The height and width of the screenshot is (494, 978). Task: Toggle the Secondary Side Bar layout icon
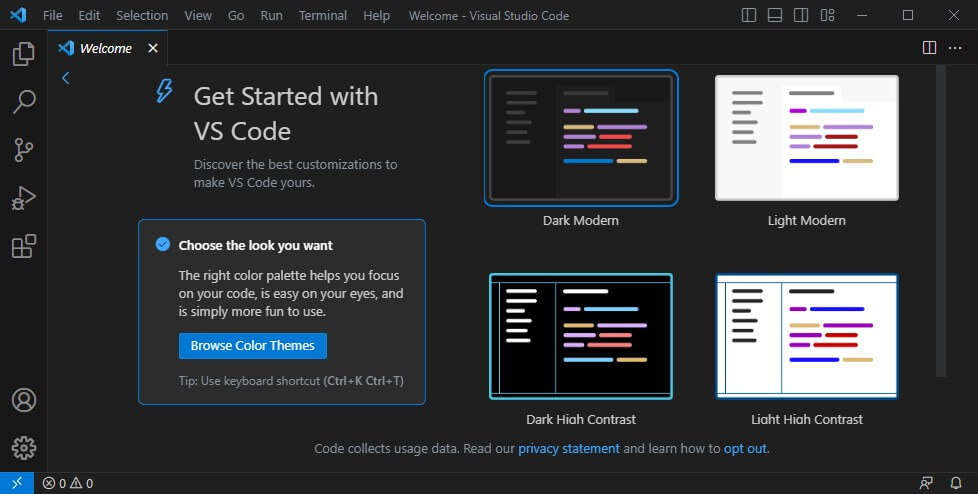tap(801, 15)
